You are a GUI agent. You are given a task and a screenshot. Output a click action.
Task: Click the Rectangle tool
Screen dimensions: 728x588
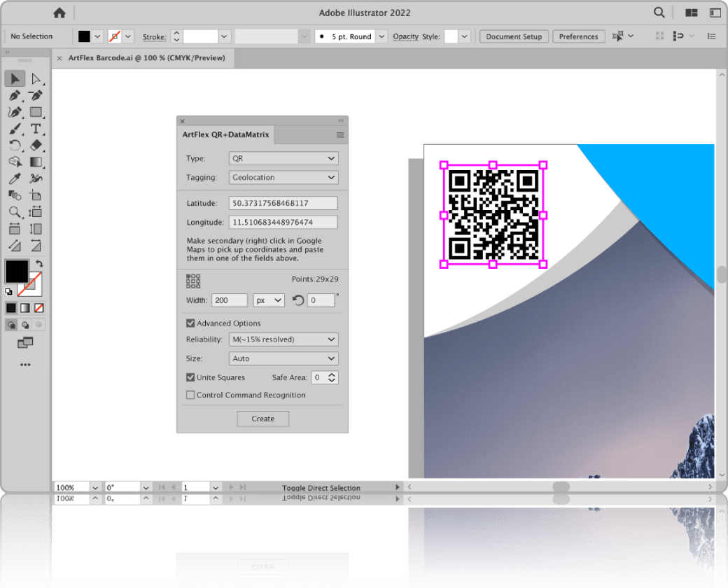tap(36, 113)
